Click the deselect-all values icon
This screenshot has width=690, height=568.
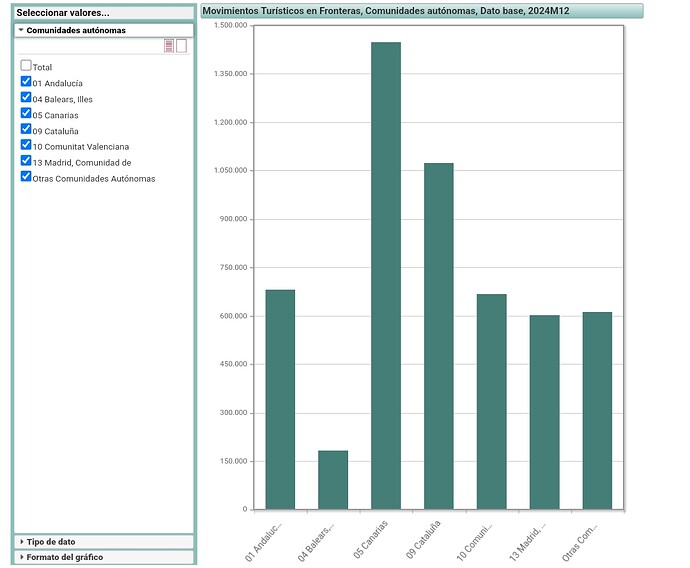(181, 46)
